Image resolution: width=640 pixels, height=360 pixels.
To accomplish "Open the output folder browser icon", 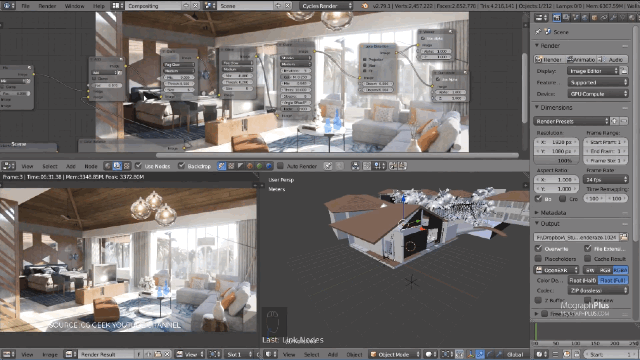I will [x=623, y=237].
